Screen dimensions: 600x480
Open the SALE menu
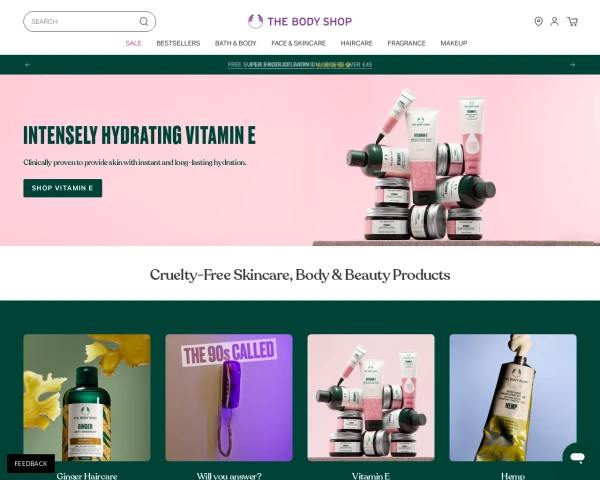pos(134,43)
